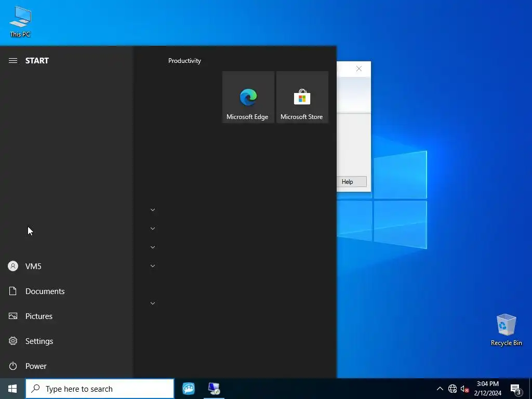Open the clock showing 3:04 PM
This screenshot has height=399, width=532.
[x=487, y=389]
